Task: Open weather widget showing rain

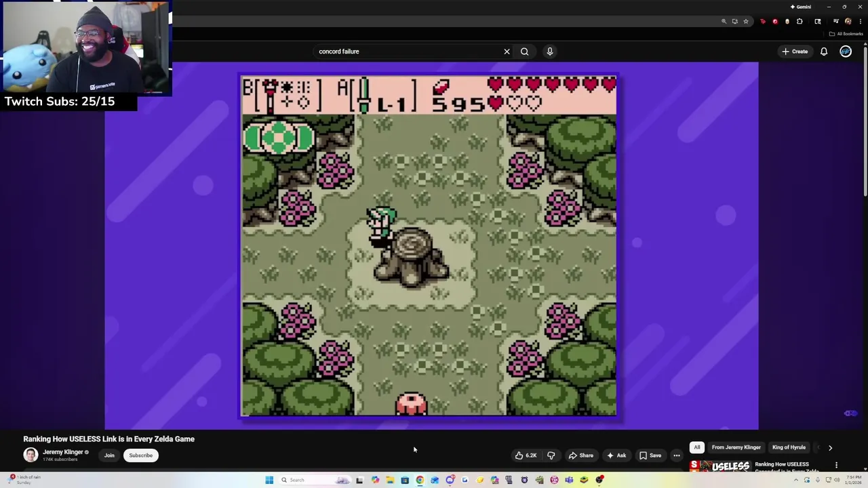Action: [24, 480]
